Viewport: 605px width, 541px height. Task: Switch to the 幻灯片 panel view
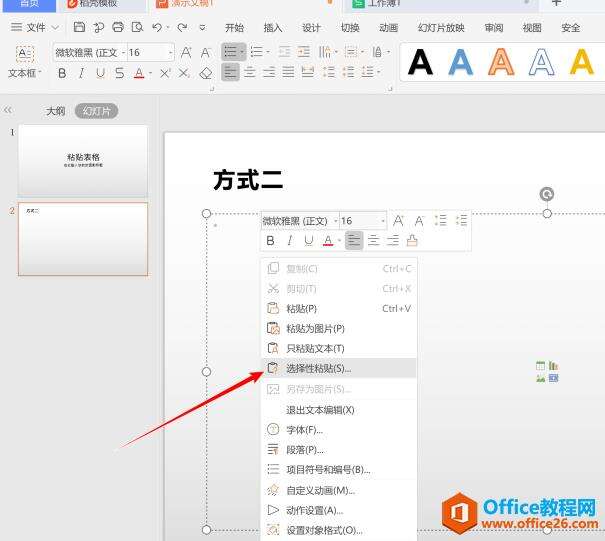point(96,111)
